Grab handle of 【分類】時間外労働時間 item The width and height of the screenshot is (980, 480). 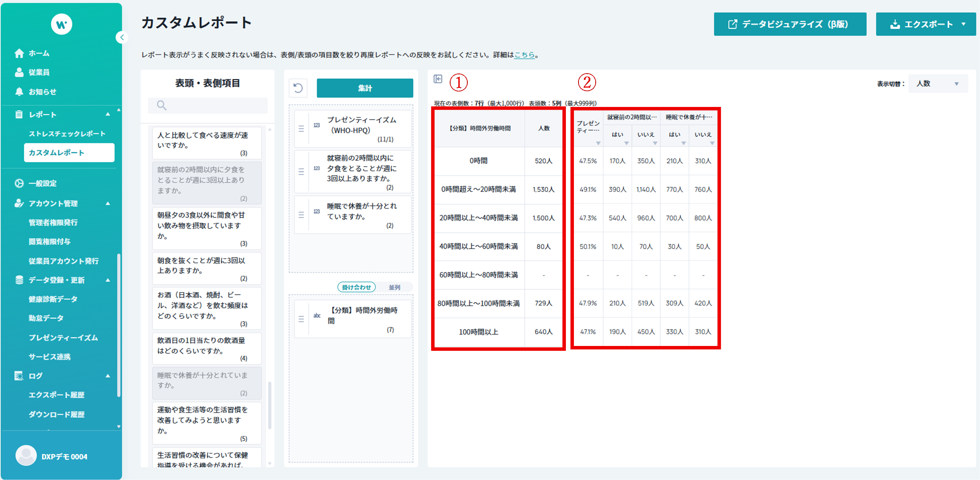(301, 319)
